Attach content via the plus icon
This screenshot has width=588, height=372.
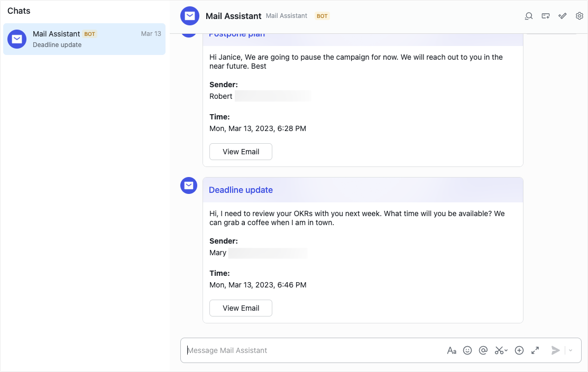tap(519, 350)
